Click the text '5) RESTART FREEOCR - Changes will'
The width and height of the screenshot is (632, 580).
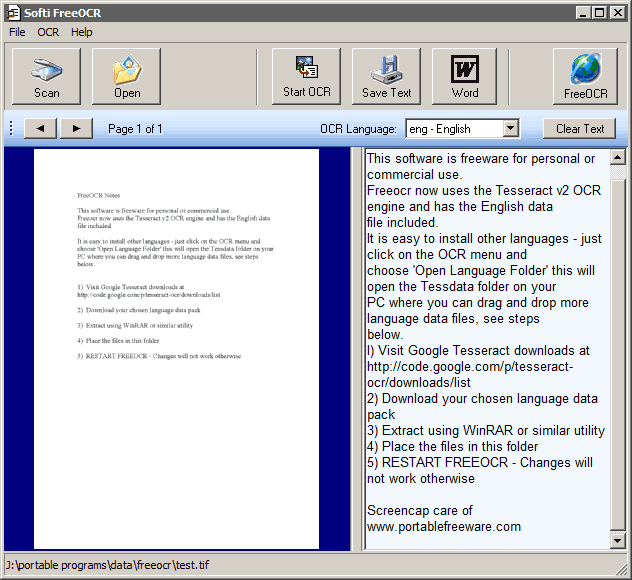(480, 463)
